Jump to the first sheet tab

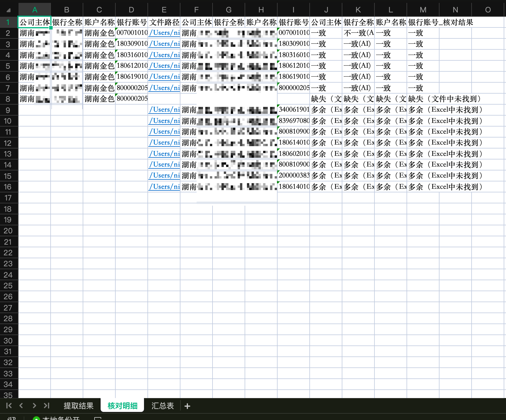click(x=9, y=406)
